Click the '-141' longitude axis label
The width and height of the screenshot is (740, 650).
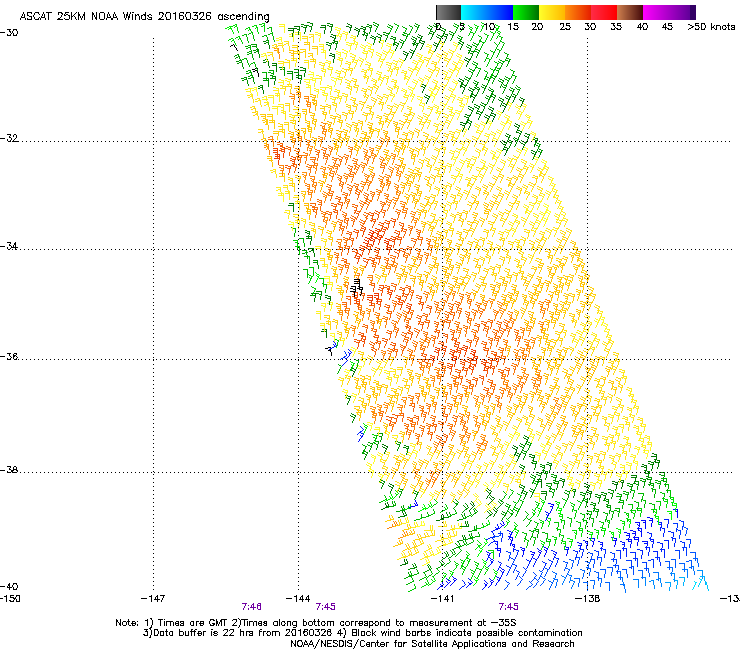[x=442, y=599]
